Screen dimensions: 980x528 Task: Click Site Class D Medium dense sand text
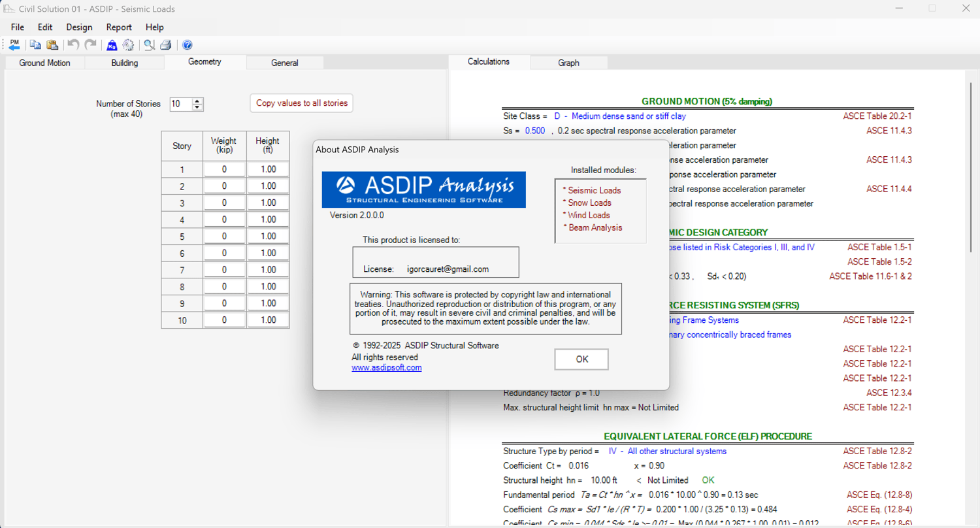(620, 116)
